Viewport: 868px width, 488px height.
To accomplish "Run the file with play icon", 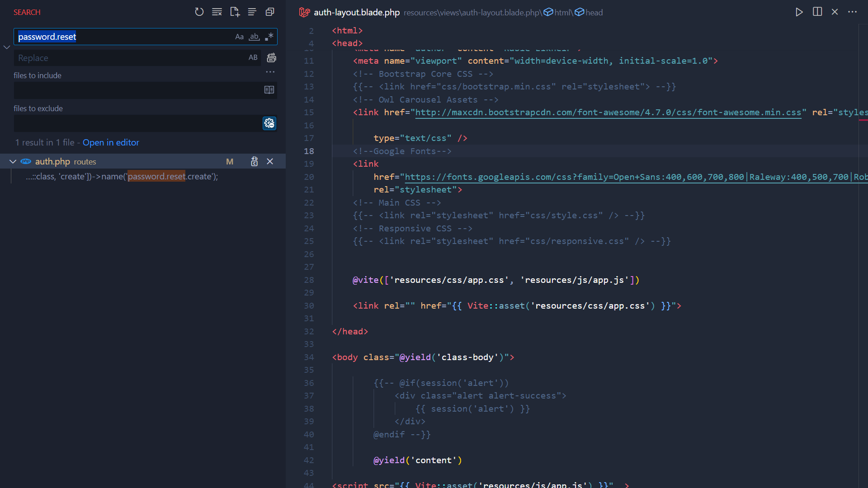I will tap(799, 12).
